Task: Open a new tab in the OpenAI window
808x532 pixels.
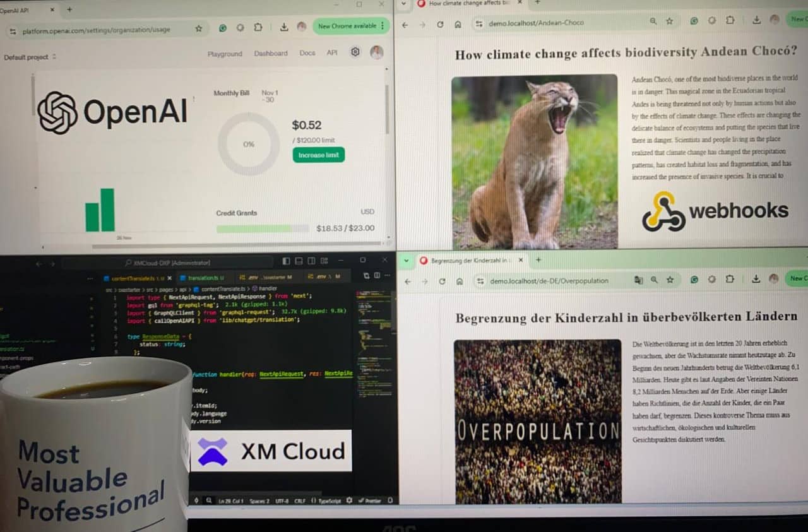Action: 69,9
